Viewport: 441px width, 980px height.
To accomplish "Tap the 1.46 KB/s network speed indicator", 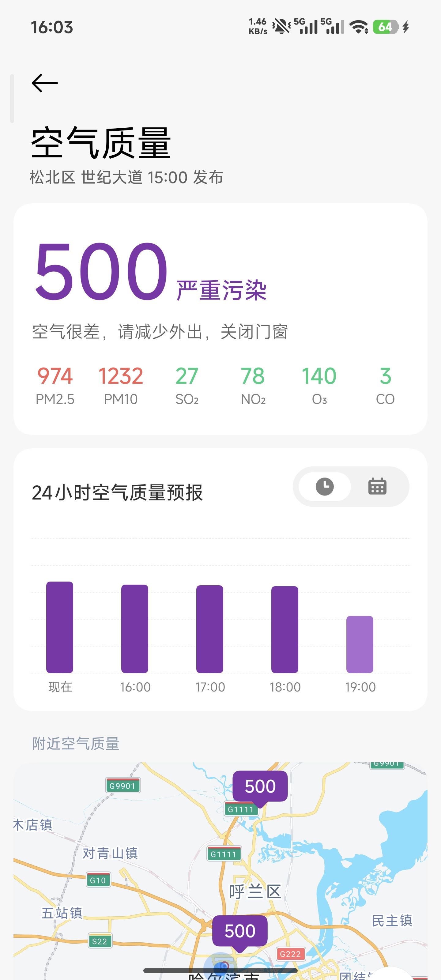I will 258,27.
